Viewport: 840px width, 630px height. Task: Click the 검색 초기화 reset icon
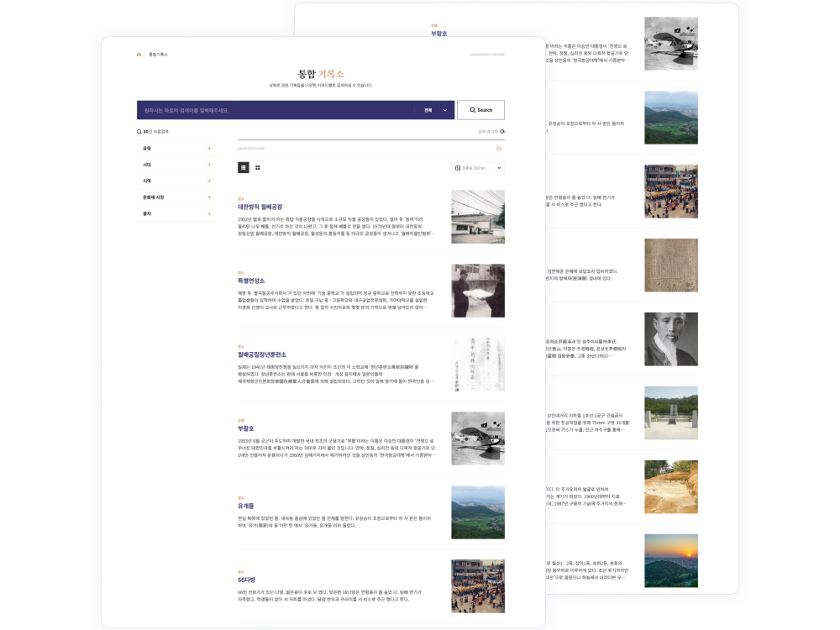pyautogui.click(x=501, y=132)
